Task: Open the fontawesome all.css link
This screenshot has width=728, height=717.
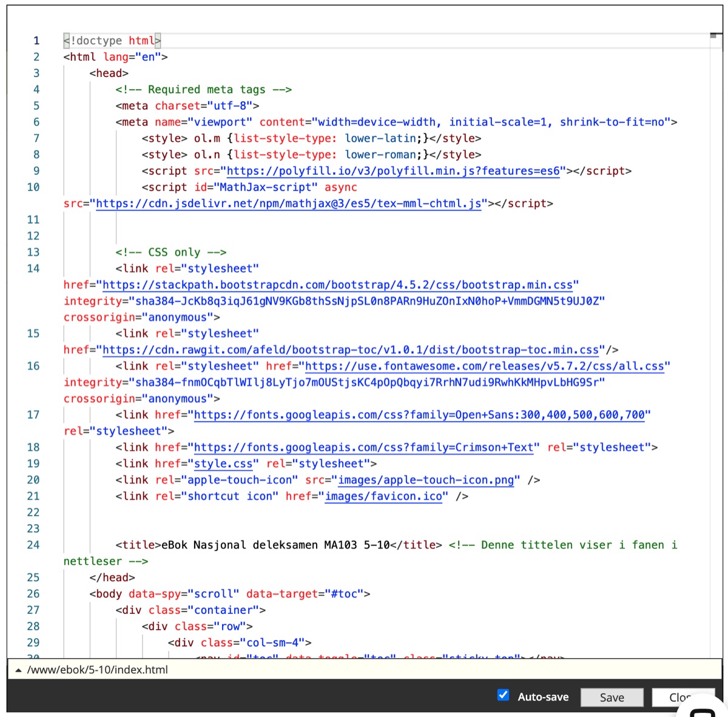Action: (485, 366)
